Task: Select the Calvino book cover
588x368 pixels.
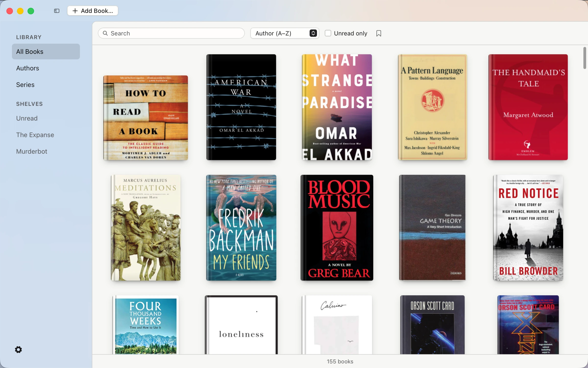Action: [x=337, y=325]
